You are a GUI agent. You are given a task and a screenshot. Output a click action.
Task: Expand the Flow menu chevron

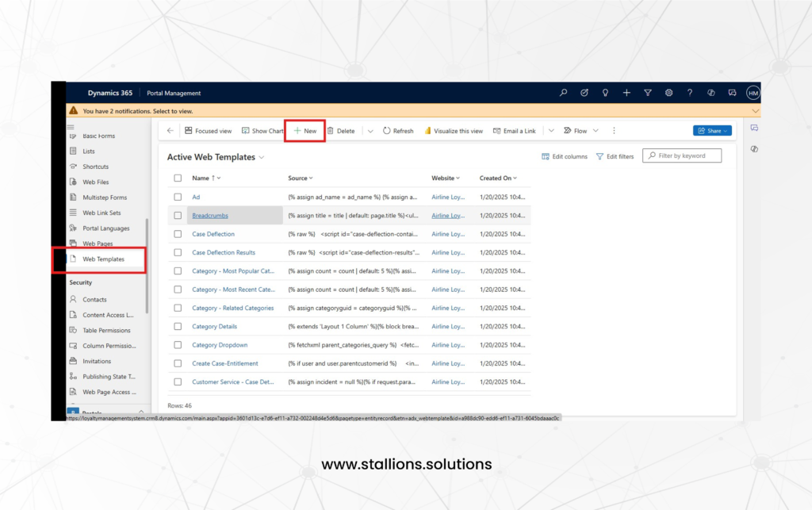point(596,131)
